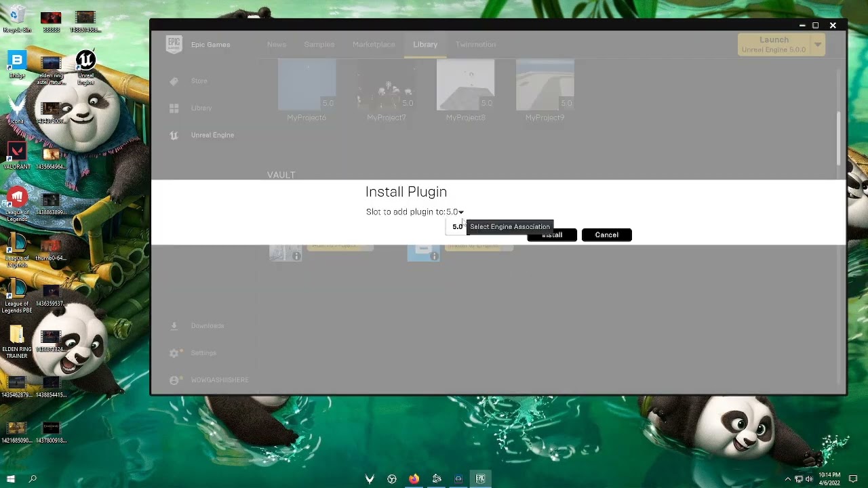Screen dimensions: 868x488
Task: Open the red Riot client League of Legends shortcut
Action: (17, 205)
